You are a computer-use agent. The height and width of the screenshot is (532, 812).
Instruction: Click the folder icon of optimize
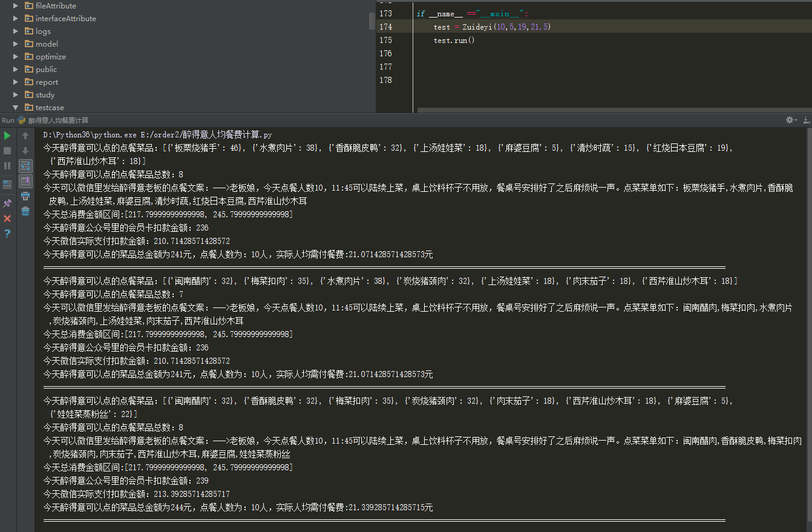point(29,56)
